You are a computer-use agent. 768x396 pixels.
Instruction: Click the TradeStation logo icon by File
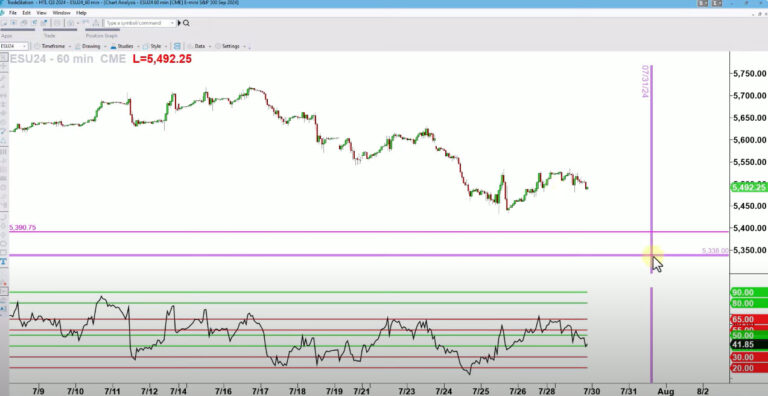(2, 13)
